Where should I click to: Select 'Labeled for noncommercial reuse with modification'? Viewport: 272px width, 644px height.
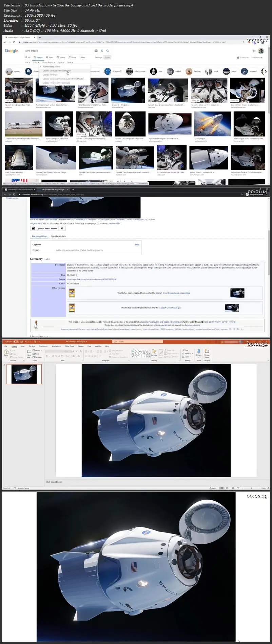pos(63,79)
